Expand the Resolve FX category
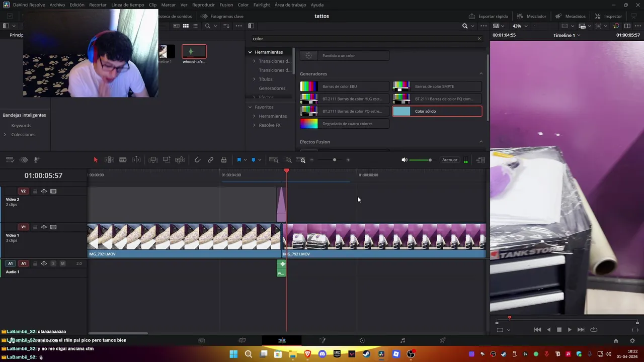This screenshot has width=644, height=362. point(254,125)
